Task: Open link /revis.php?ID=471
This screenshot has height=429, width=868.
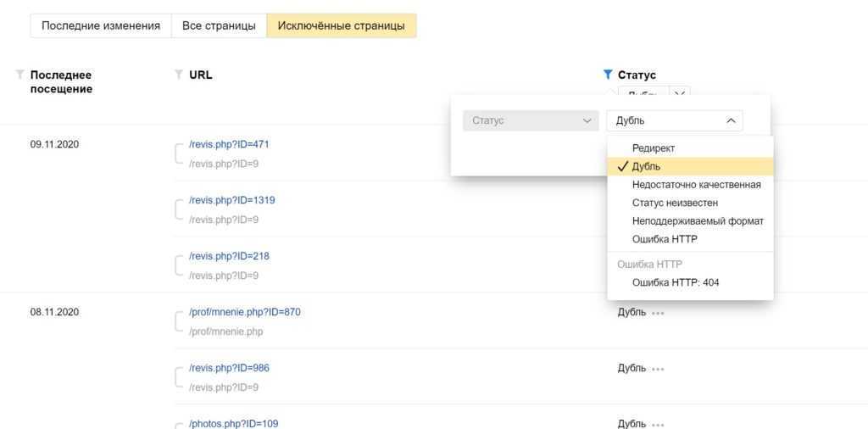Action: click(x=229, y=144)
